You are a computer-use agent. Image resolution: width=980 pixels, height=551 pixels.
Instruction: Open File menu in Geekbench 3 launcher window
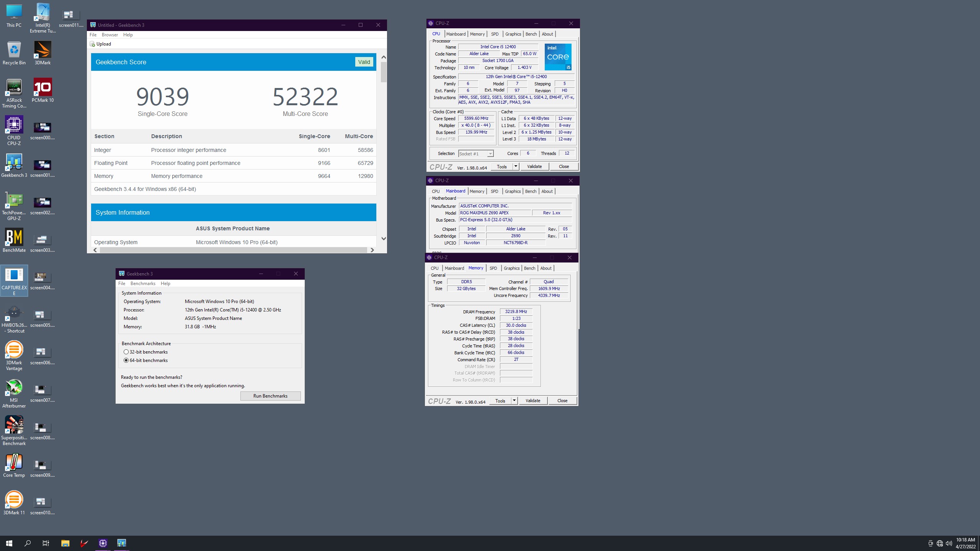(122, 284)
